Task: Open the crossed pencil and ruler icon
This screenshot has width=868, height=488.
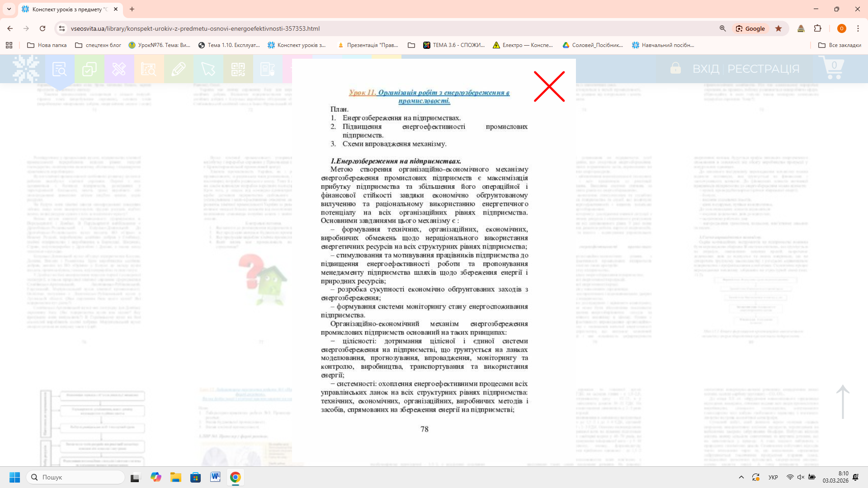Action: (119, 69)
